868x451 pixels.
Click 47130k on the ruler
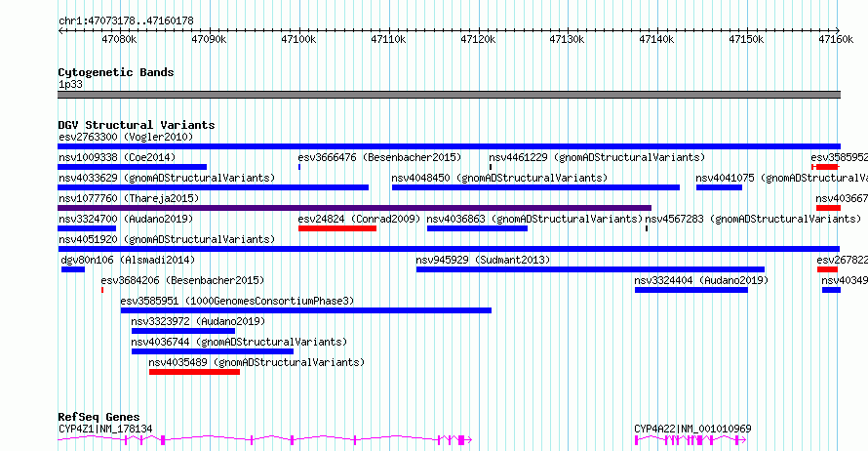567,39
